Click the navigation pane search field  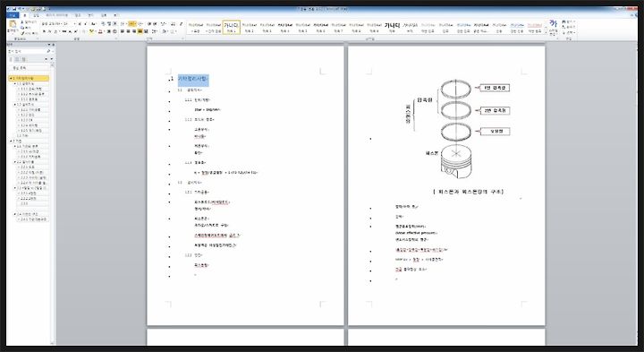tap(27, 51)
